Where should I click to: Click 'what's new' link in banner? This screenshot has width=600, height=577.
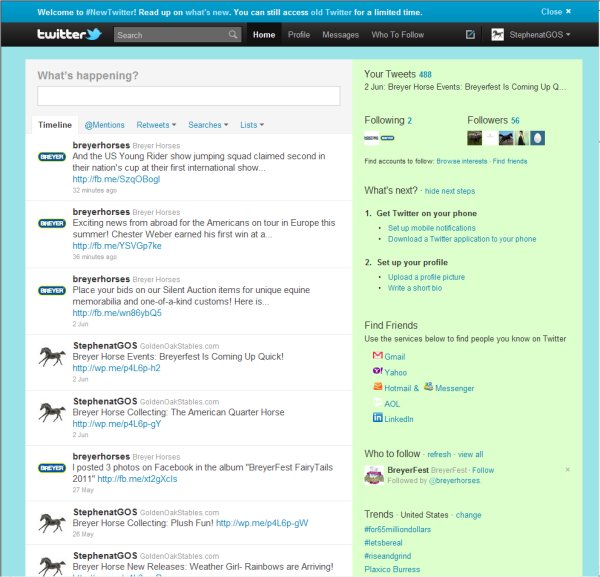click(x=207, y=12)
